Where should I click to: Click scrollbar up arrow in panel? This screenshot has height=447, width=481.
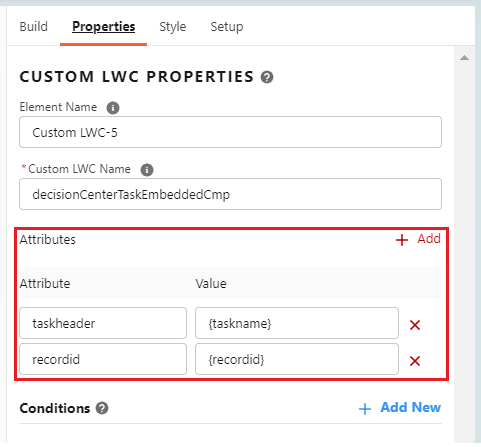464,58
